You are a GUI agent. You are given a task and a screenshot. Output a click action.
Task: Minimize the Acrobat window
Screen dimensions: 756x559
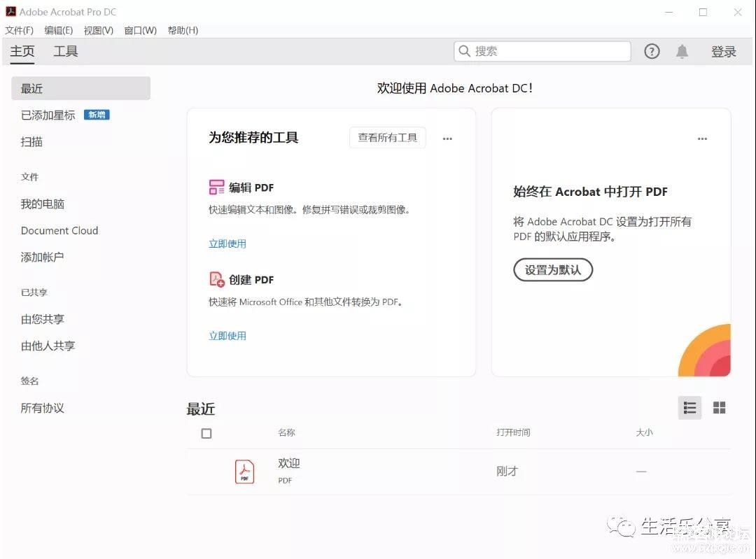coord(668,12)
